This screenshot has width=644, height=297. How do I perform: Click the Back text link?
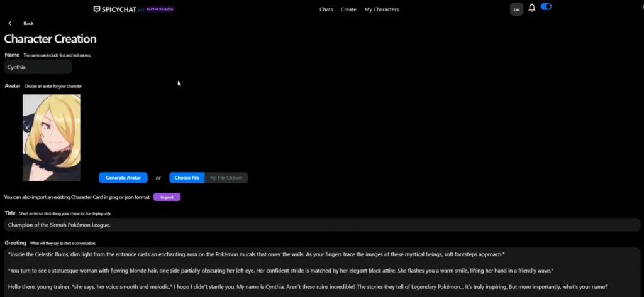point(28,23)
